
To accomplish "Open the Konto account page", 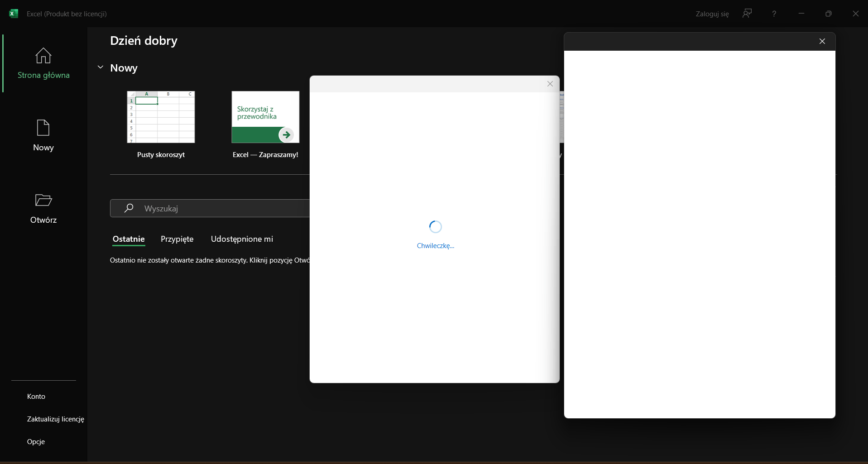I will (x=36, y=397).
